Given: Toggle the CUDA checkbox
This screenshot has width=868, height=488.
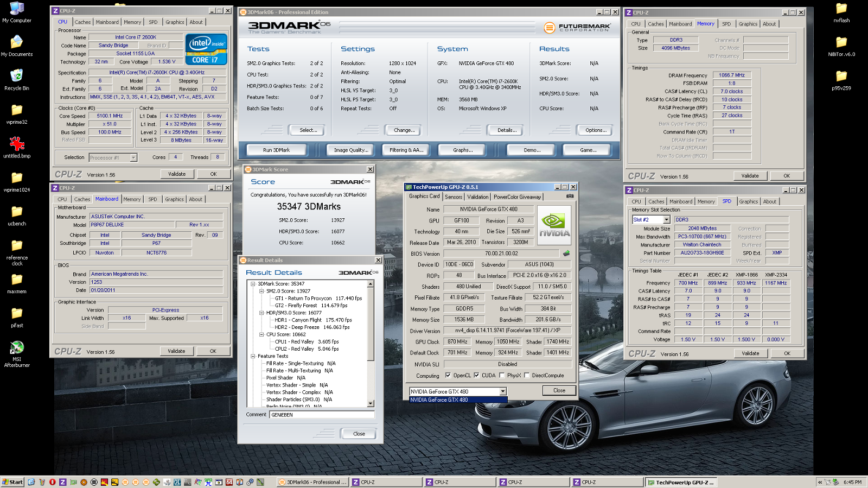Looking at the screenshot, I should 476,375.
